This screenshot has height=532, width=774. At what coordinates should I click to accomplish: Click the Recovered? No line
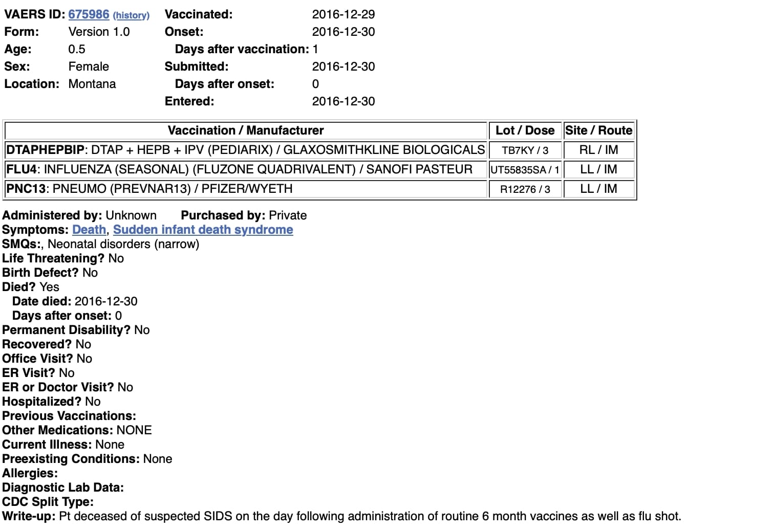click(47, 344)
